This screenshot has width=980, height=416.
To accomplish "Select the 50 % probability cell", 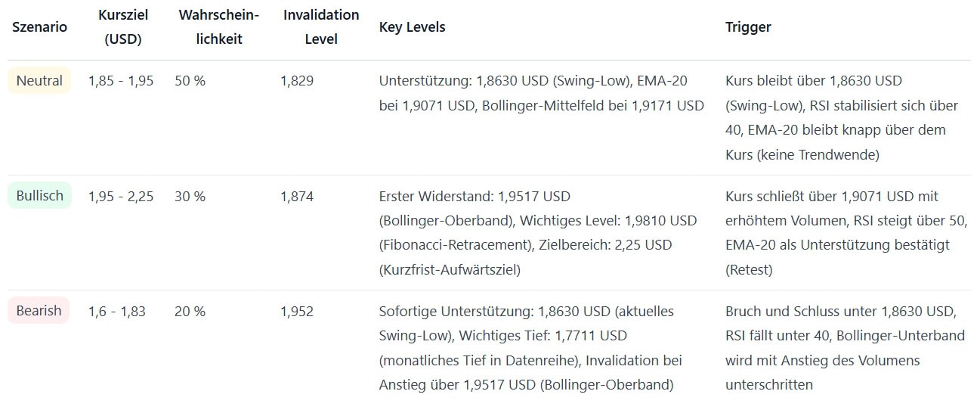I will (190, 81).
